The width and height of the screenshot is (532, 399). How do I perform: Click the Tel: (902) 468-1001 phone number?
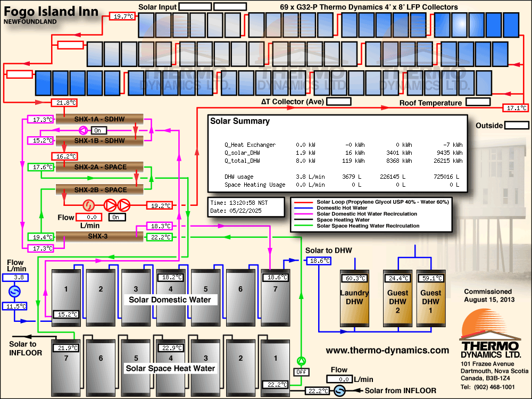487,387
